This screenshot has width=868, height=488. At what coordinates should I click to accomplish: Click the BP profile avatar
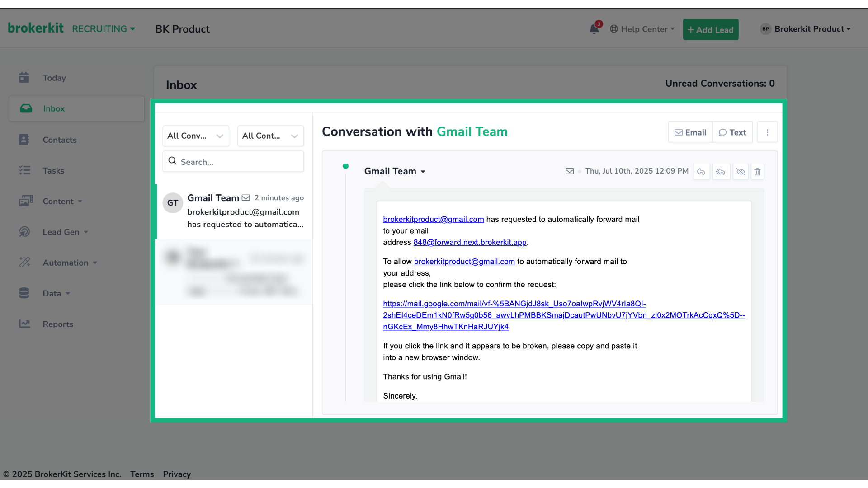click(765, 29)
